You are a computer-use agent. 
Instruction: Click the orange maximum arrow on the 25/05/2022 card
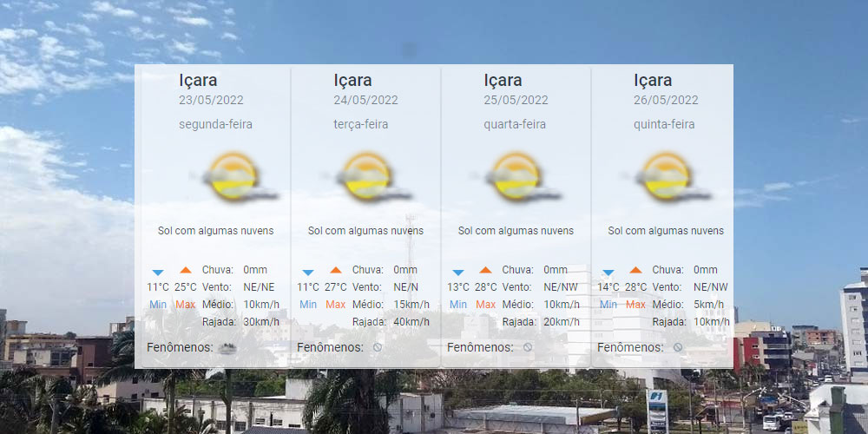pyautogui.click(x=485, y=271)
